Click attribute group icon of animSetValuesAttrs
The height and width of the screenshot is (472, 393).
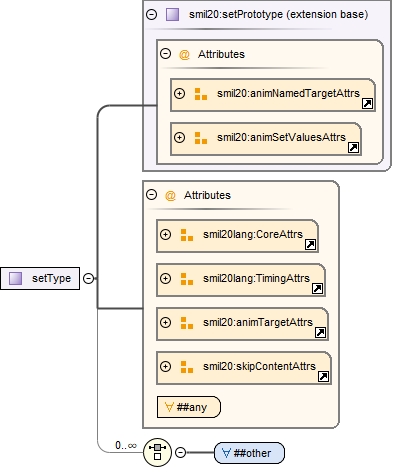pos(201,138)
